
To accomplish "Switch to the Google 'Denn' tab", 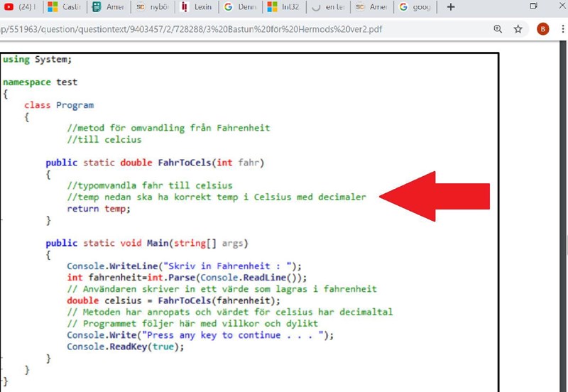I will (x=240, y=7).
